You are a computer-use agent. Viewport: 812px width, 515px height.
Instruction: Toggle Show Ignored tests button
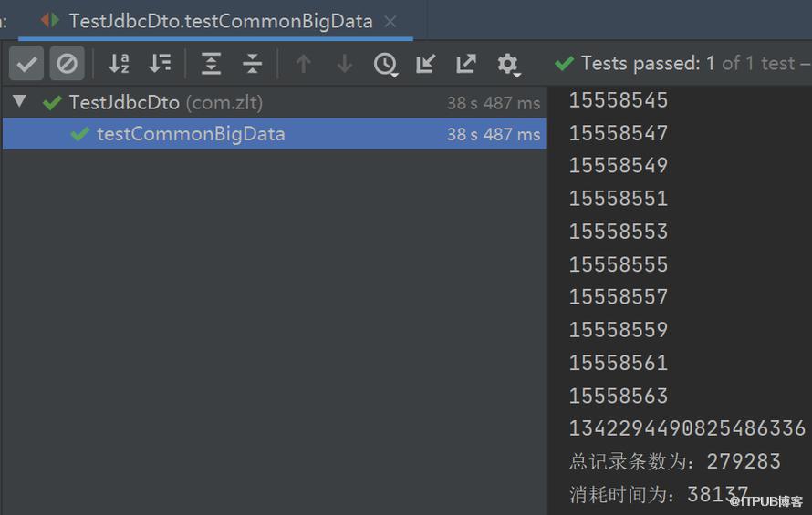tap(67, 64)
